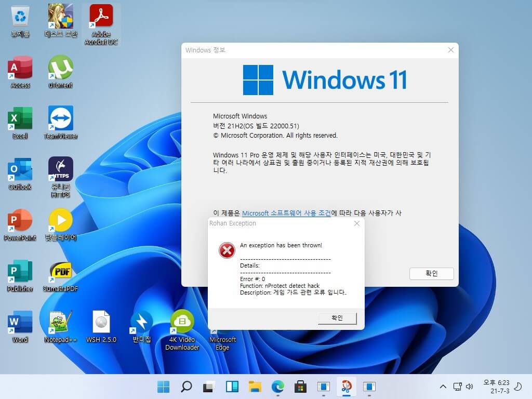Viewport: 532px width, 399px height.
Task: Select the SumatraPDF desktop icon
Action: [x=60, y=275]
